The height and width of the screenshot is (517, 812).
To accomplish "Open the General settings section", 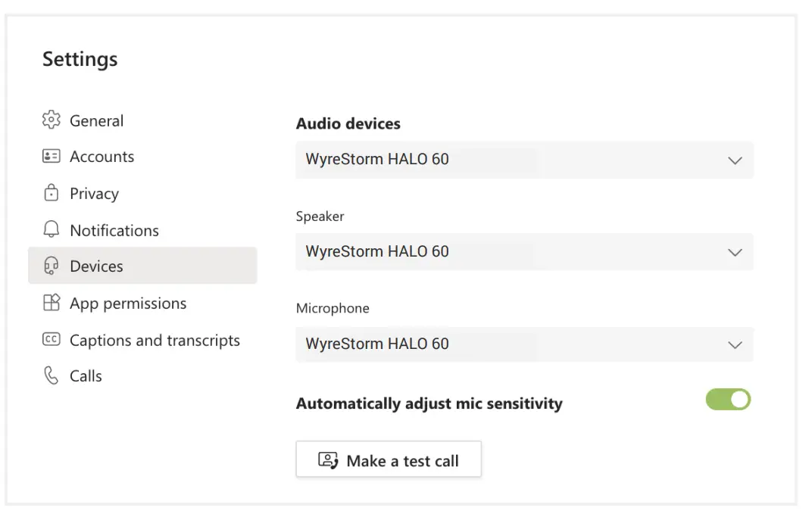I will 96,121.
